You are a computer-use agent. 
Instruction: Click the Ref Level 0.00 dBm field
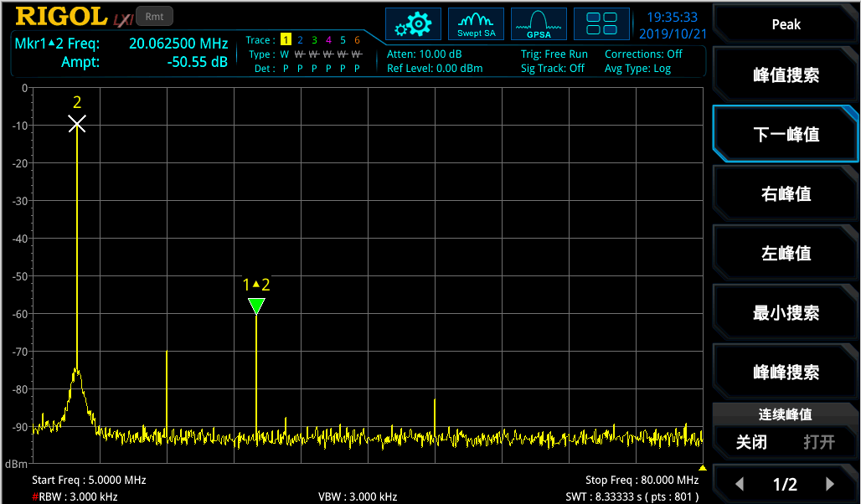coord(435,69)
